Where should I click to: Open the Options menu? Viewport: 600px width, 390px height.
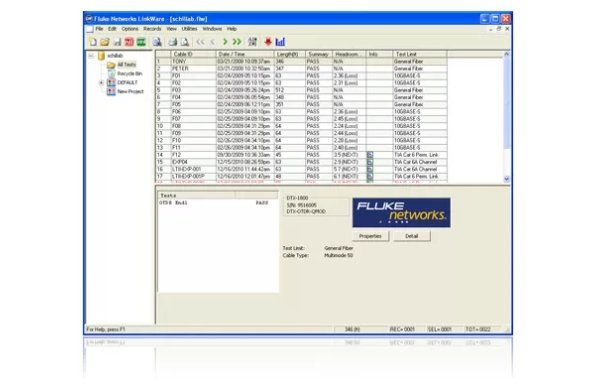[130, 29]
